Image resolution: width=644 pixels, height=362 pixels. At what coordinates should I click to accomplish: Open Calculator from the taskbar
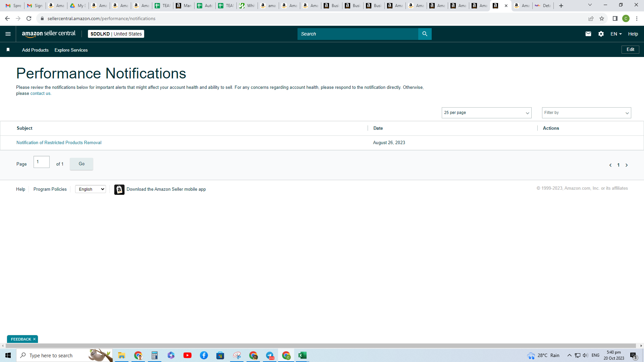click(x=154, y=355)
